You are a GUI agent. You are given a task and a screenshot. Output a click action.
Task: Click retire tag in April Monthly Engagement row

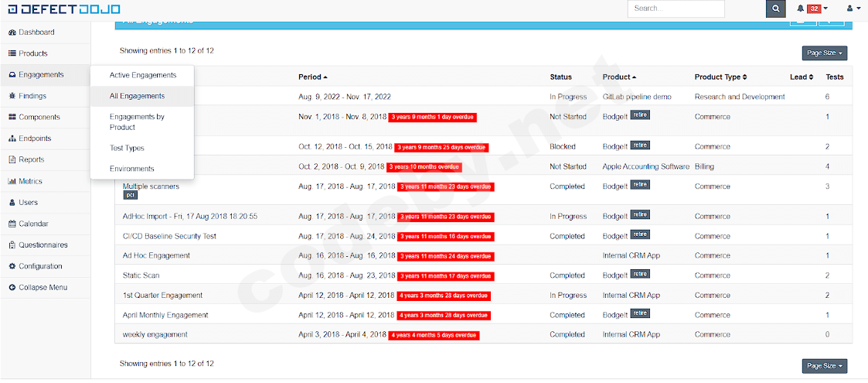640,313
